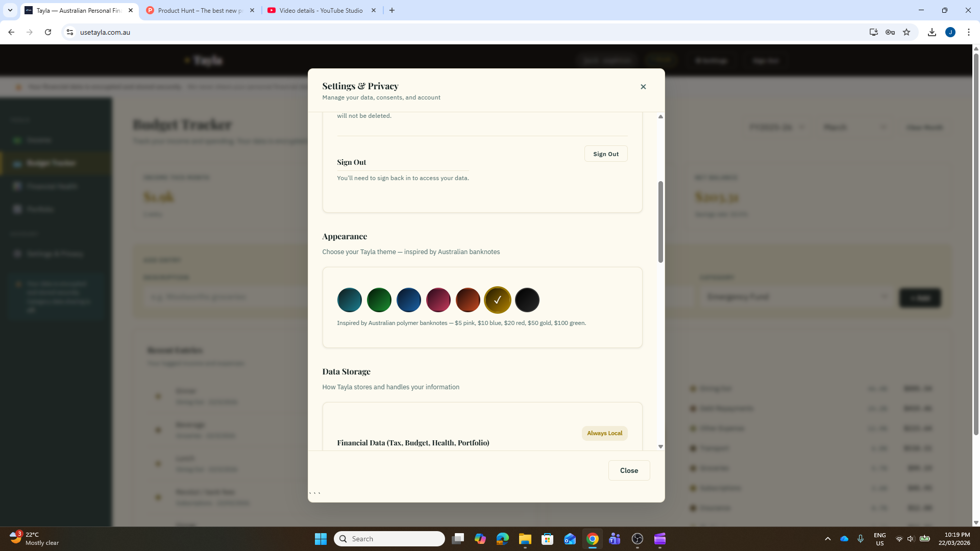Close the Settings & Privacy dialog

click(643, 86)
